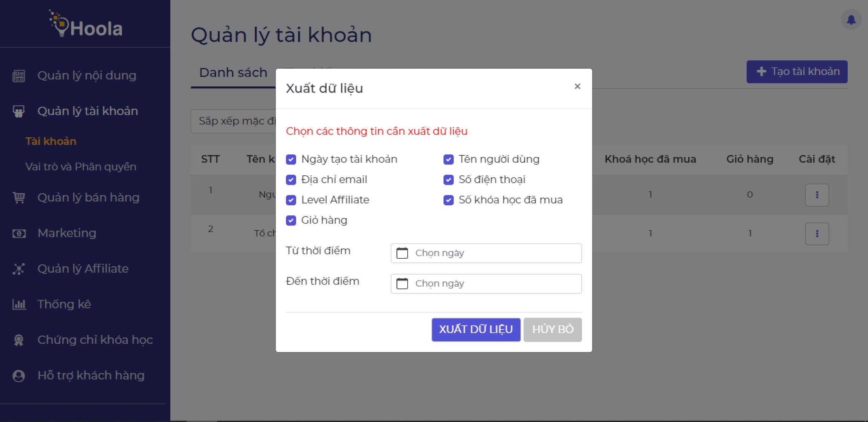Image resolution: width=868 pixels, height=422 pixels.
Task: Click the Thống kê bar chart icon
Action: click(x=18, y=304)
